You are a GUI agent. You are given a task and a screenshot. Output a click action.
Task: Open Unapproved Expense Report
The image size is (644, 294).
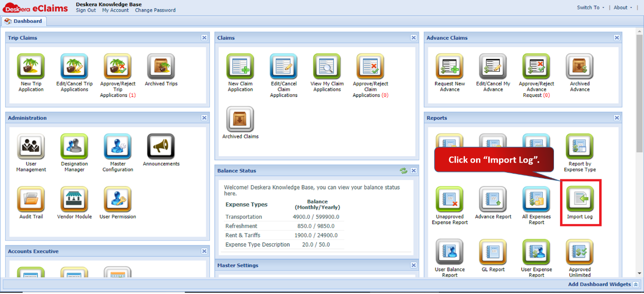click(450, 199)
